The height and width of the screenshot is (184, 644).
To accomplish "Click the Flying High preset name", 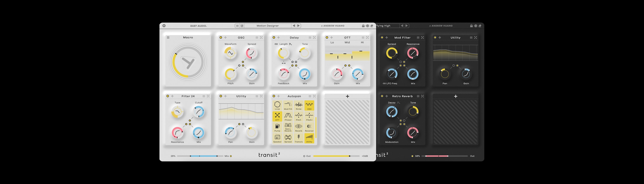I will [383, 26].
